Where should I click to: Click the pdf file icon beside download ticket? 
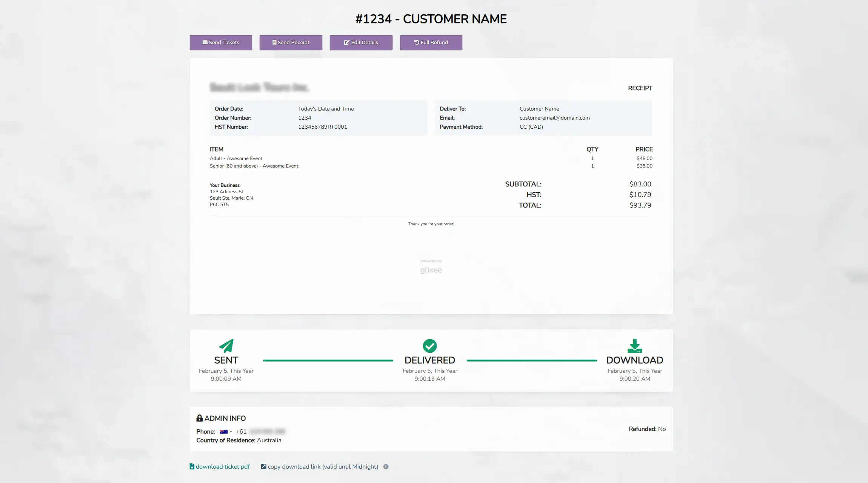192,466
